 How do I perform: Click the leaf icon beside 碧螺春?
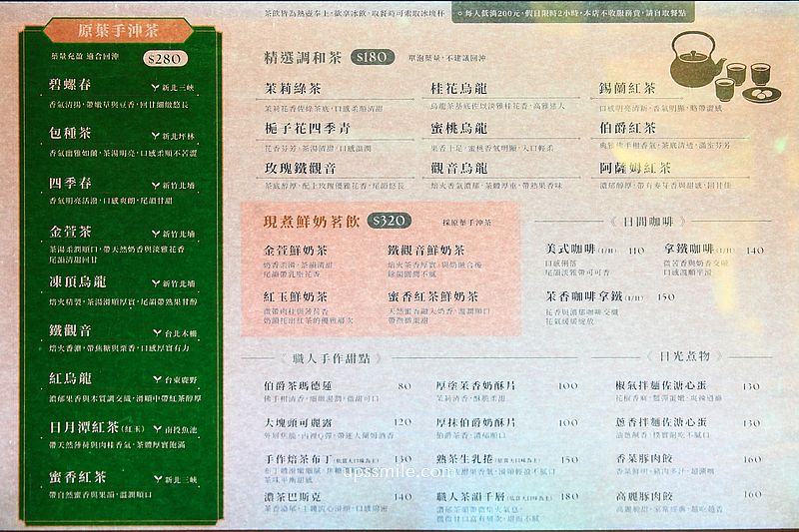pos(156,88)
